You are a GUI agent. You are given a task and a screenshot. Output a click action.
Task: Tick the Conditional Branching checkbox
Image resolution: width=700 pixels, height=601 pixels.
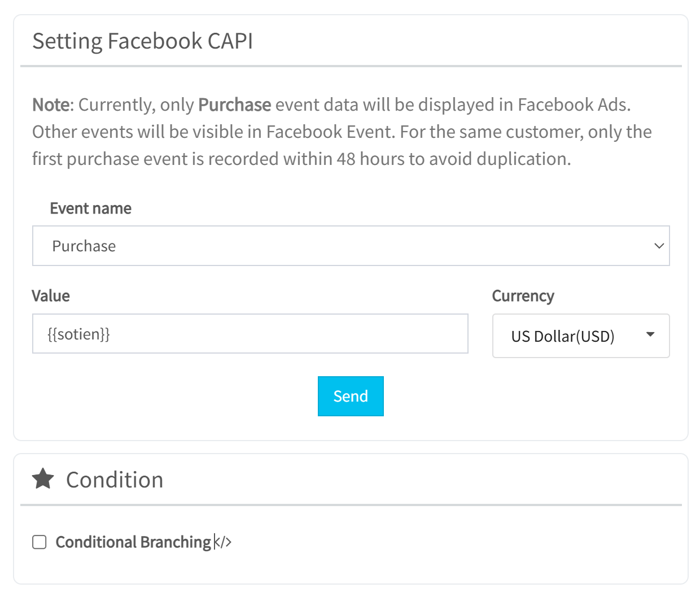tap(40, 542)
